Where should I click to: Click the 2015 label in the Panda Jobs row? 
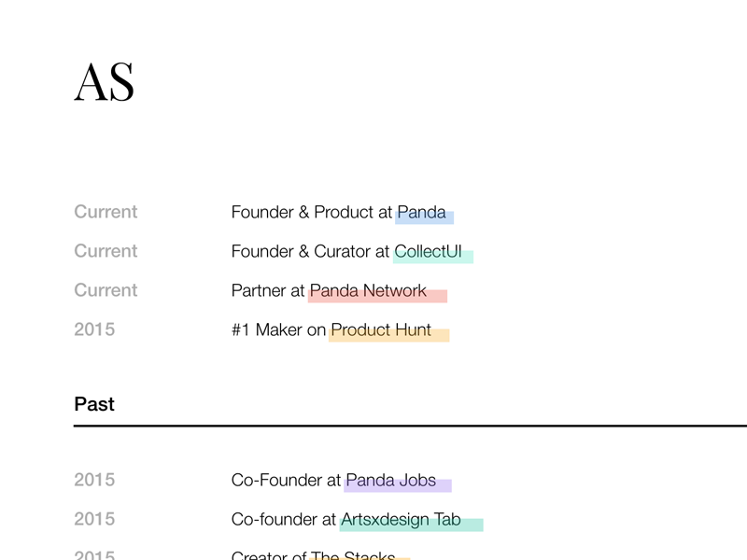click(94, 481)
